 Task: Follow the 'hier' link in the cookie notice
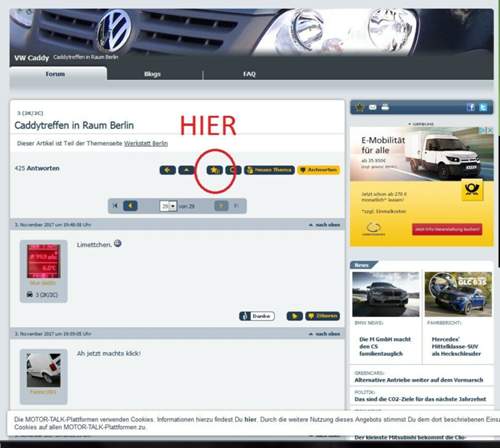tap(250, 419)
